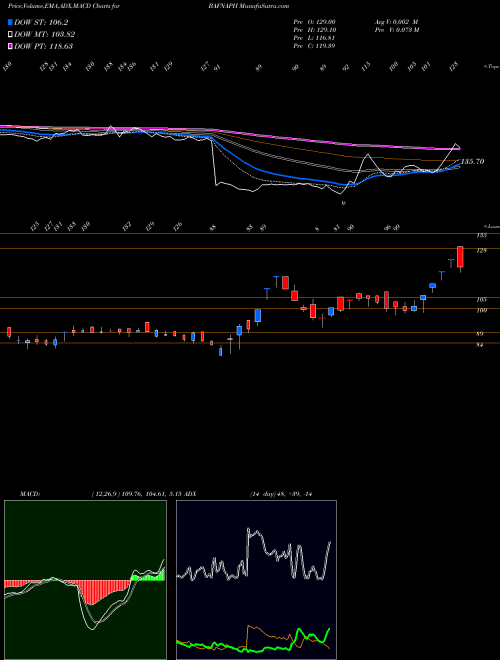Image resolution: width=500 pixels, height=660 pixels.
Task: Click the white DOW MT legend swatch
Action: pos(11,35)
